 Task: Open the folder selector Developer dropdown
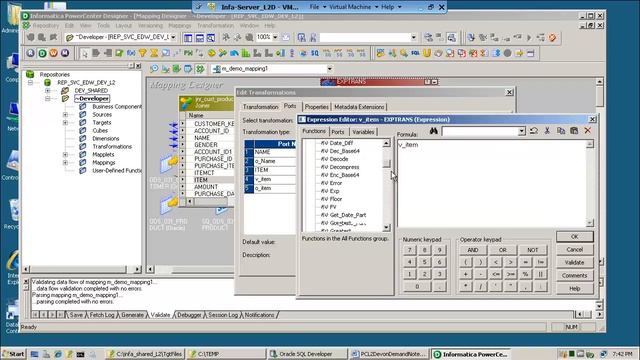click(x=173, y=37)
